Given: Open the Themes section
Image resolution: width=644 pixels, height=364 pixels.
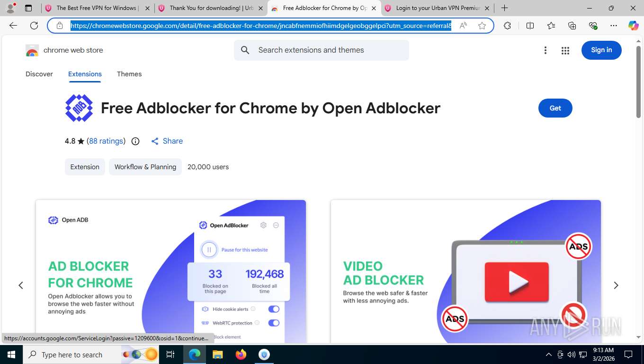Looking at the screenshot, I should [x=129, y=74].
